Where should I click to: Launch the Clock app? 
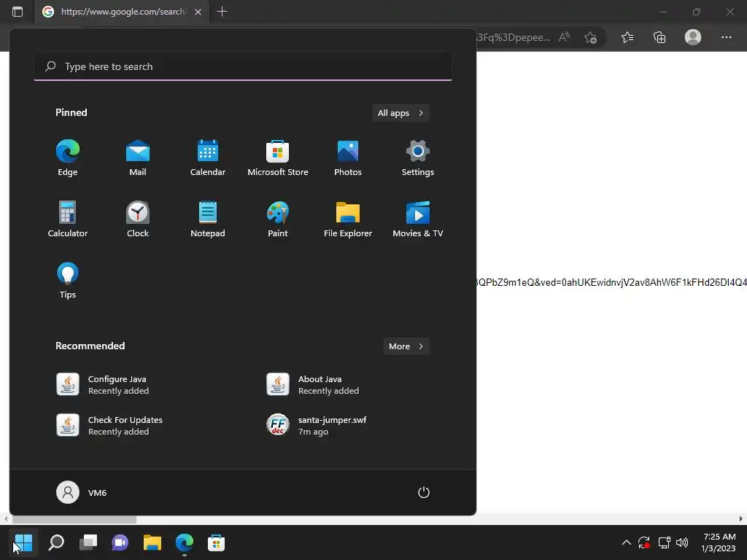[x=138, y=219]
